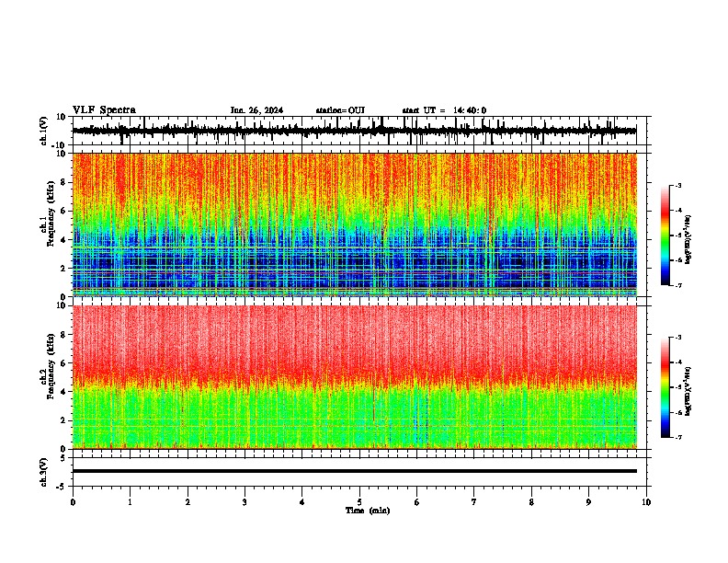Click the "4" kHz tick on ch.1 spectrogram axis
The height and width of the screenshot is (563, 728).
click(x=63, y=240)
